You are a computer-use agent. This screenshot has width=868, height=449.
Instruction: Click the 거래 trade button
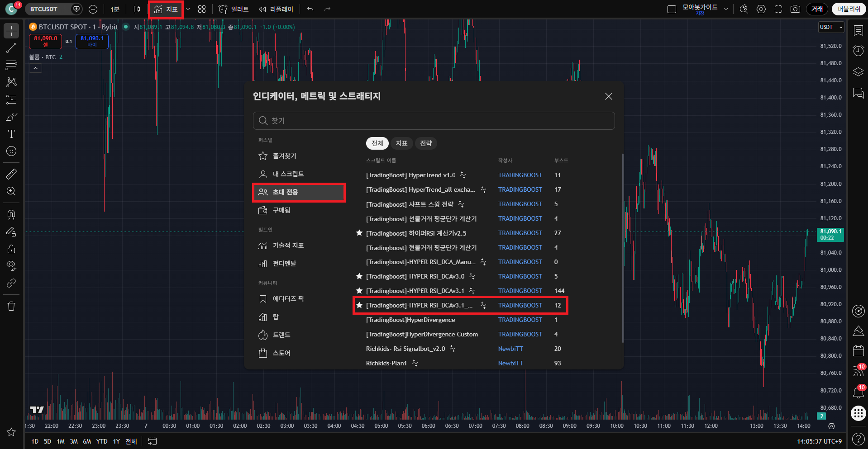817,9
